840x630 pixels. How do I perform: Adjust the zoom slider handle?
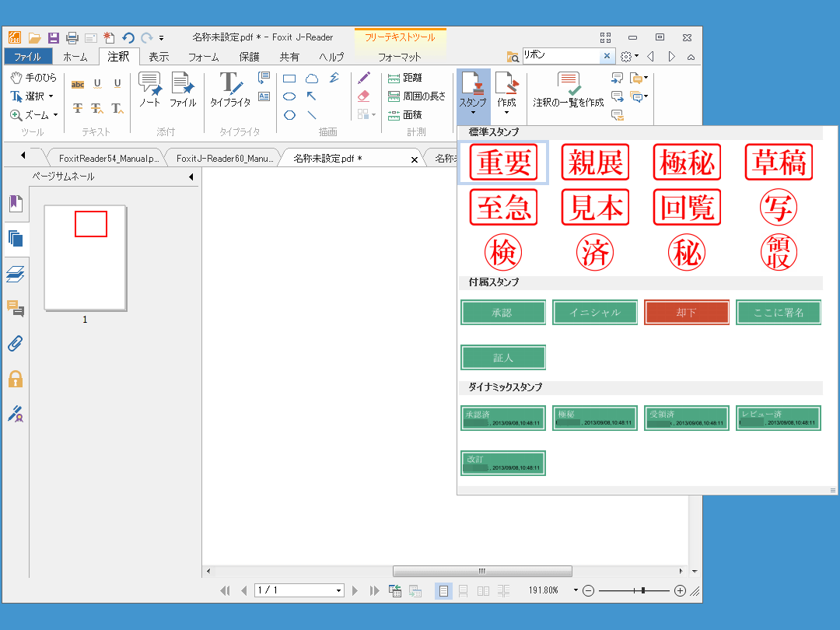(643, 590)
